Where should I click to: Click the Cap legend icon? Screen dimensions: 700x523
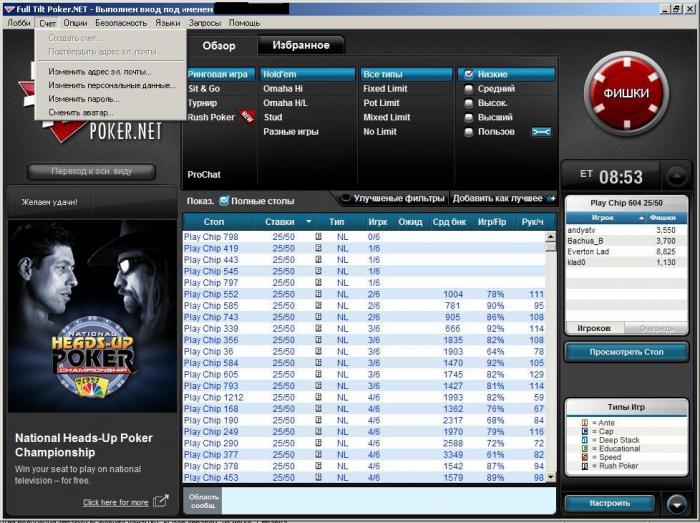click(x=584, y=432)
